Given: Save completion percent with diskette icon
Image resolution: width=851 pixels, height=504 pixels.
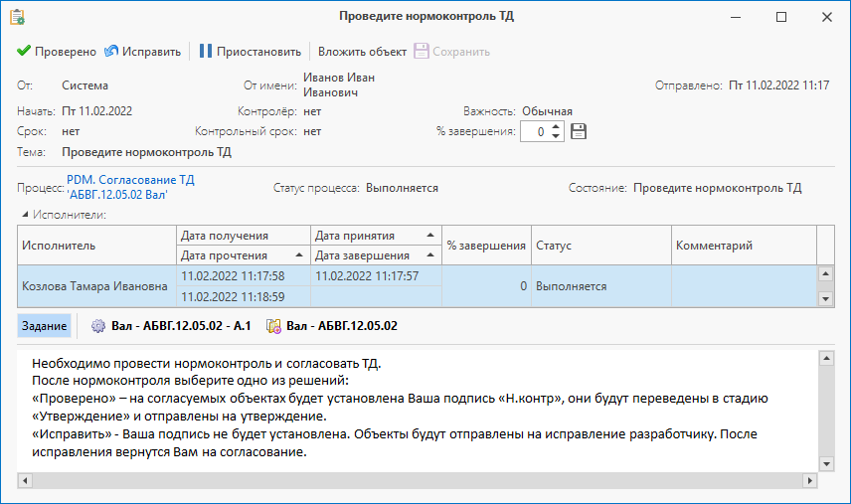Looking at the screenshot, I should 579,131.
